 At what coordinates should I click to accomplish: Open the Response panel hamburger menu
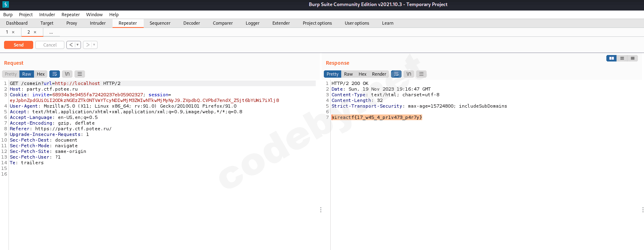pyautogui.click(x=421, y=74)
